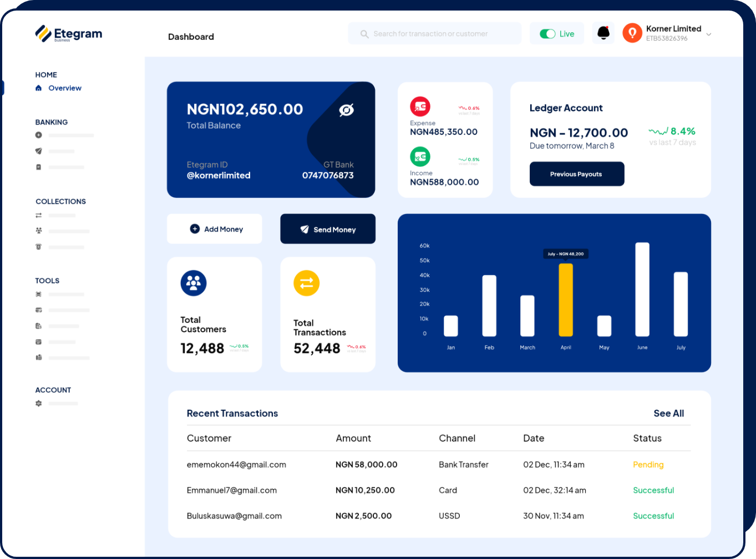
Task: Hide total balance with the eye icon
Action: click(345, 110)
